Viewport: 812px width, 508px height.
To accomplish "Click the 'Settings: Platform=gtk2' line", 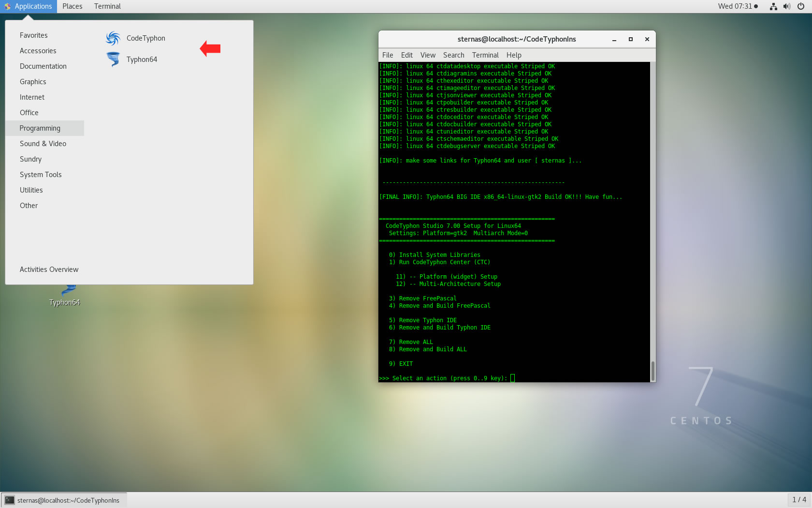I will (x=458, y=233).
